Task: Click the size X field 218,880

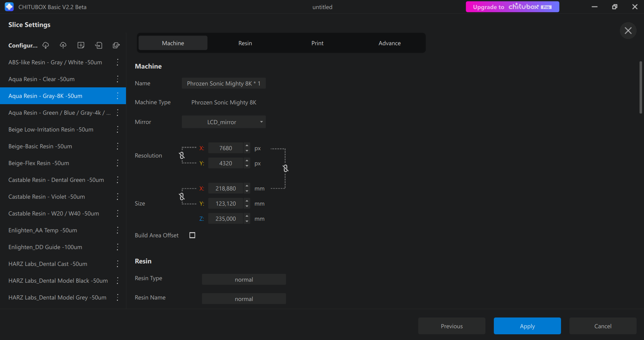Action: coord(226,188)
